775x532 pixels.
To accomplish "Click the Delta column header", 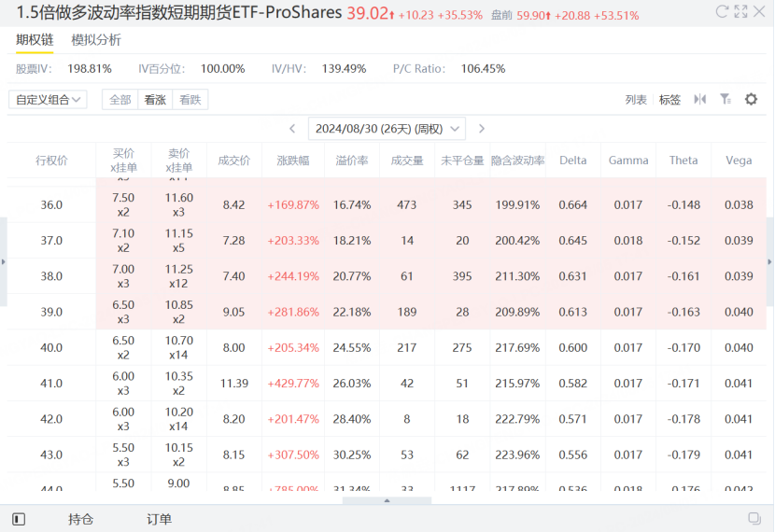I will point(573,161).
